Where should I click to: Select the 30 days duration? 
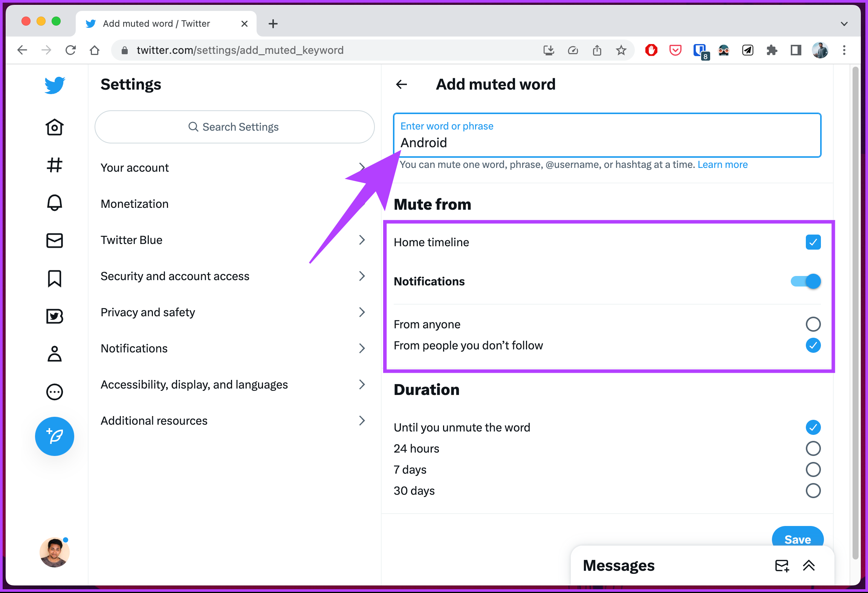click(x=813, y=491)
